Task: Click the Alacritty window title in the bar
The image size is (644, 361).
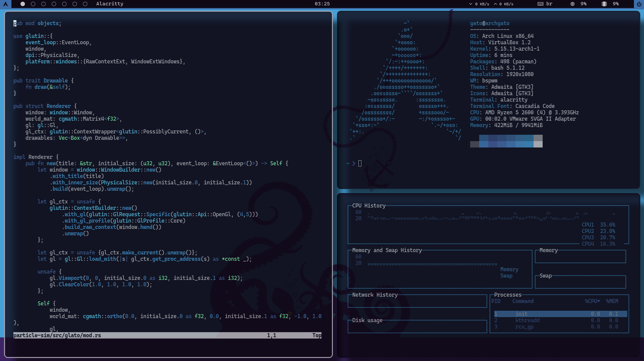Action: click(x=110, y=4)
